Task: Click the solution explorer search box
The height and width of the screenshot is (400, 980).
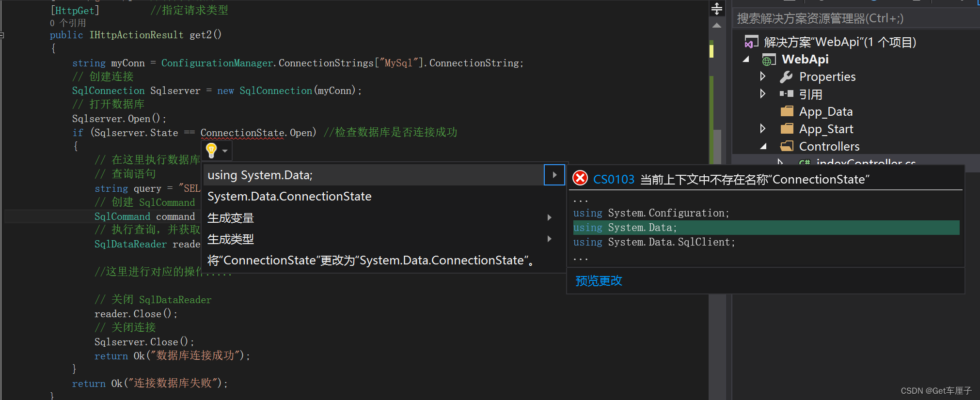Action: [x=855, y=18]
